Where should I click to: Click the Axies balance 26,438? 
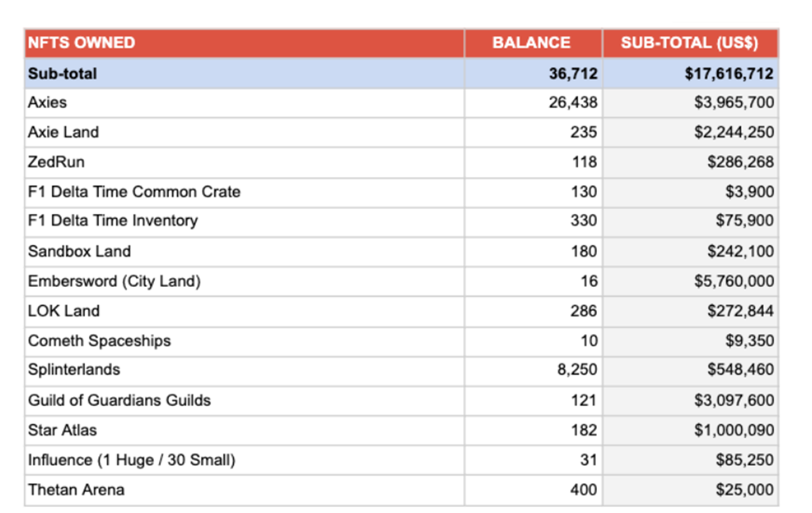pos(533,103)
